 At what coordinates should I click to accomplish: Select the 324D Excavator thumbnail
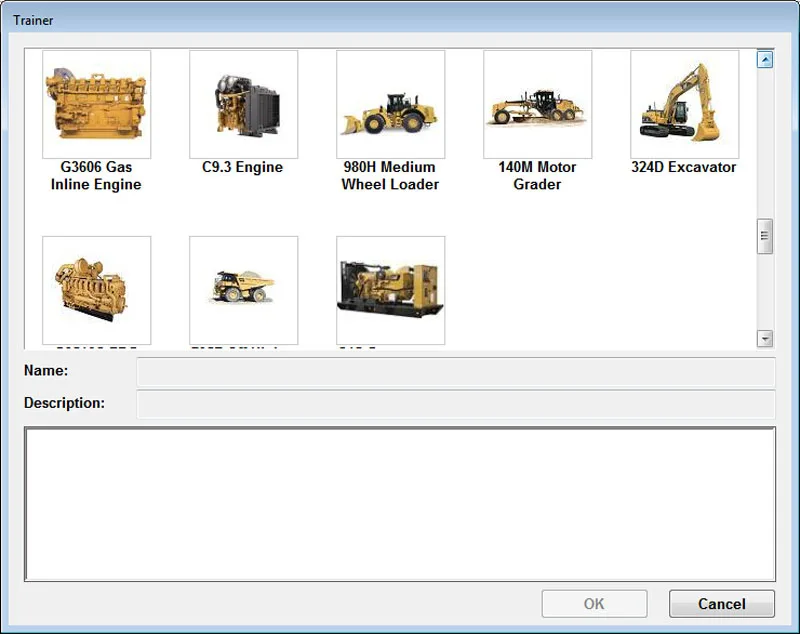[684, 104]
